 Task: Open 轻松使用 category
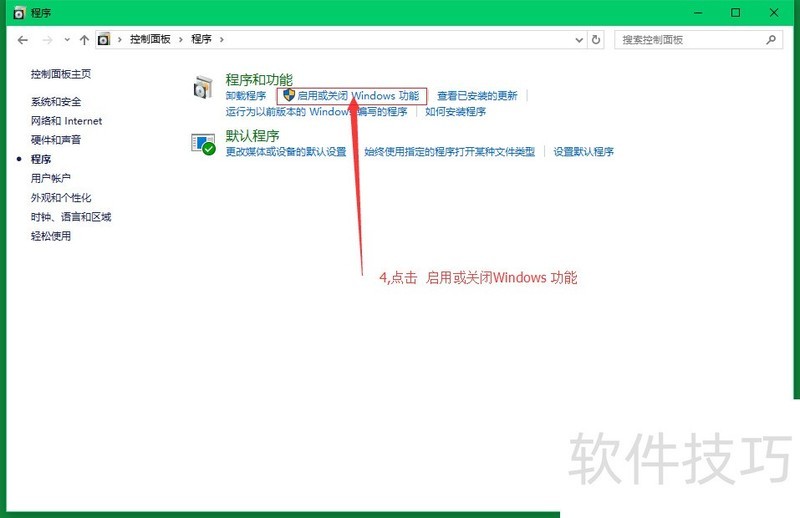coord(51,236)
